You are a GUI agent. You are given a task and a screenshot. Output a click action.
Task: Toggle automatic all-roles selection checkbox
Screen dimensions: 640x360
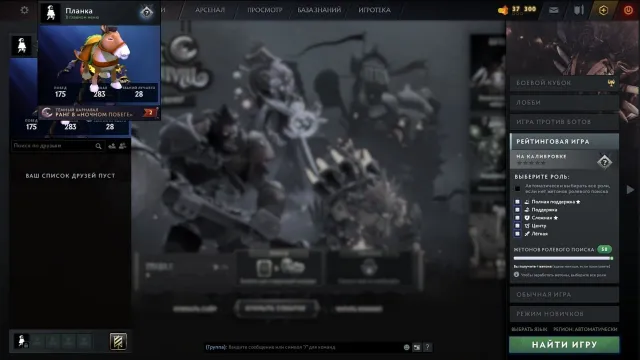coord(518,189)
